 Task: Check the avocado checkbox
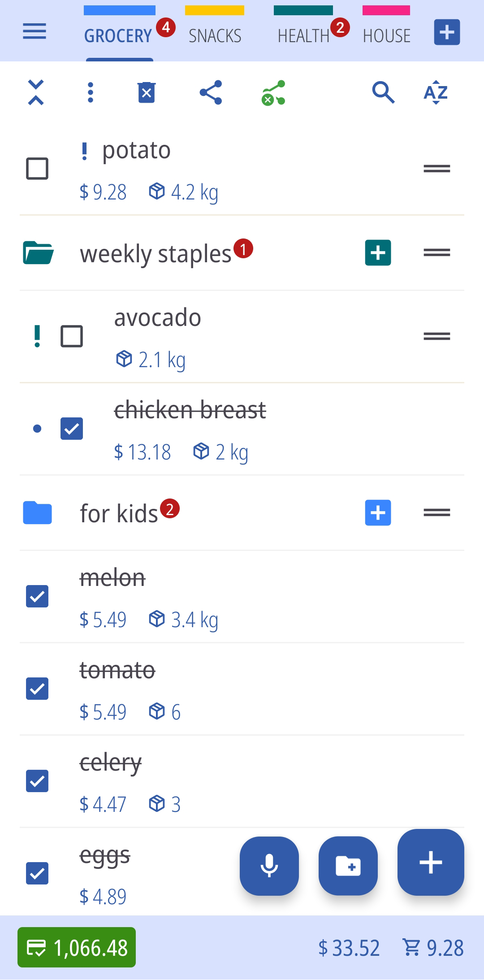click(x=72, y=336)
